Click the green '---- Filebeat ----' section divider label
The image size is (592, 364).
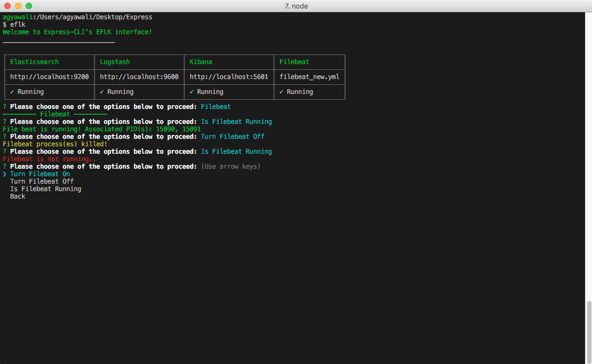pos(55,114)
